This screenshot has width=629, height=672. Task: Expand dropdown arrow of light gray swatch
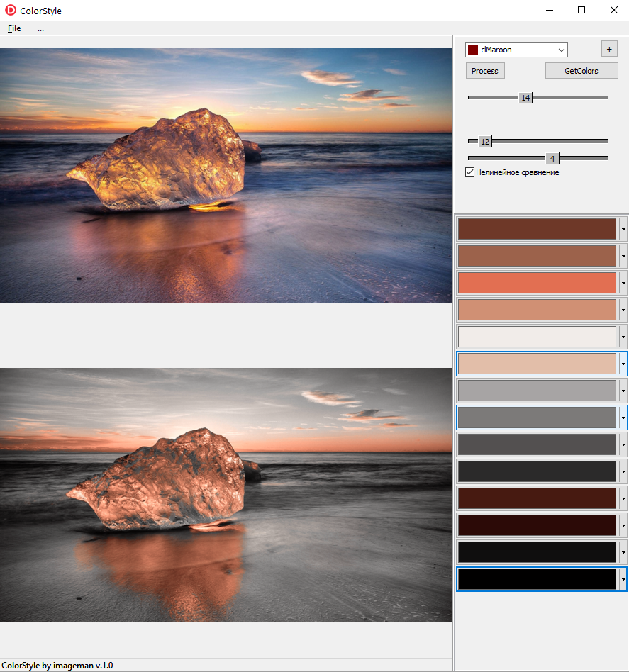click(623, 391)
